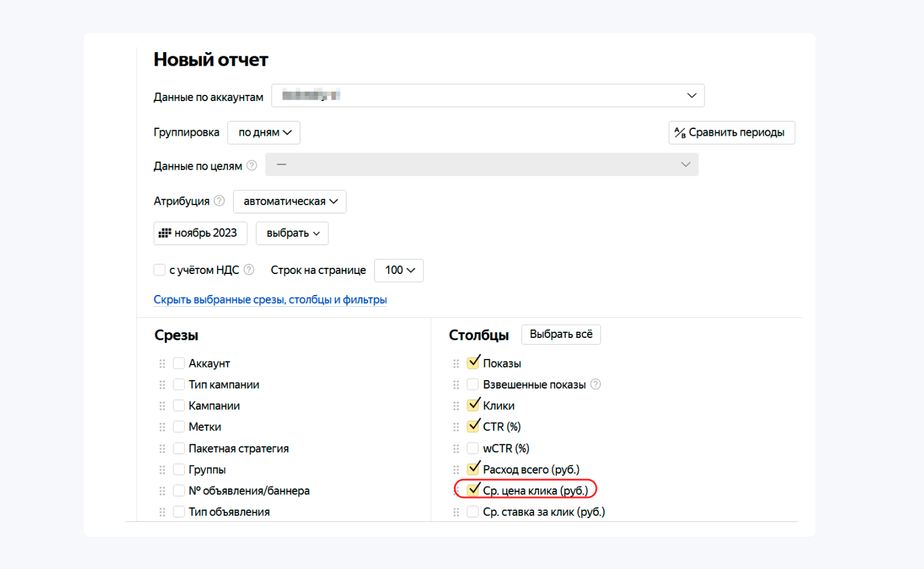
Task: Enable the Группы slice checkbox
Action: point(179,469)
